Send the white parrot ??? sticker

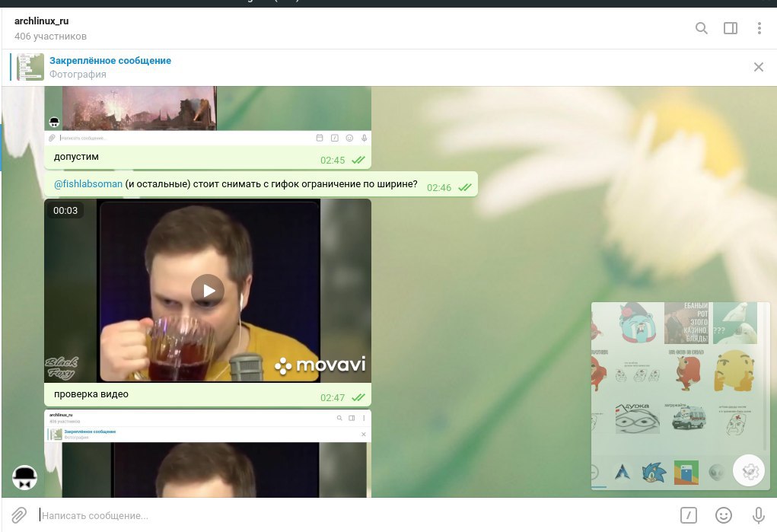(735, 323)
